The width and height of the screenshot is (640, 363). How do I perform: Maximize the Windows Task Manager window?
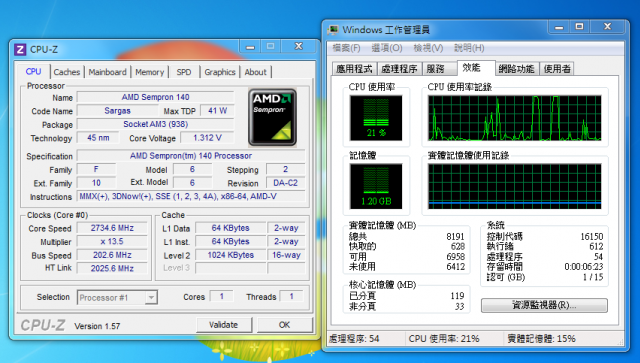click(x=579, y=27)
